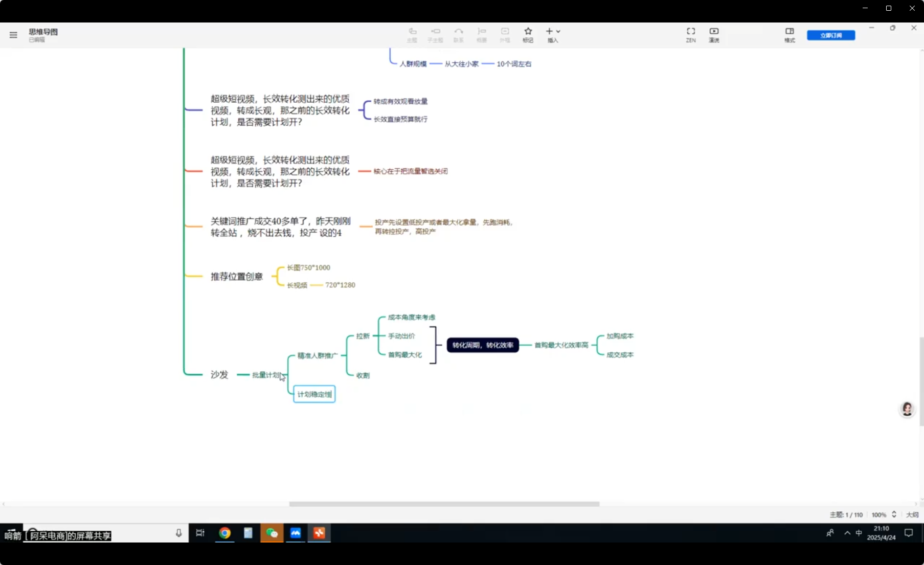Open the 插入 (insert) plus dropdown
Viewport: 924px width, 565px height.
(x=553, y=34)
